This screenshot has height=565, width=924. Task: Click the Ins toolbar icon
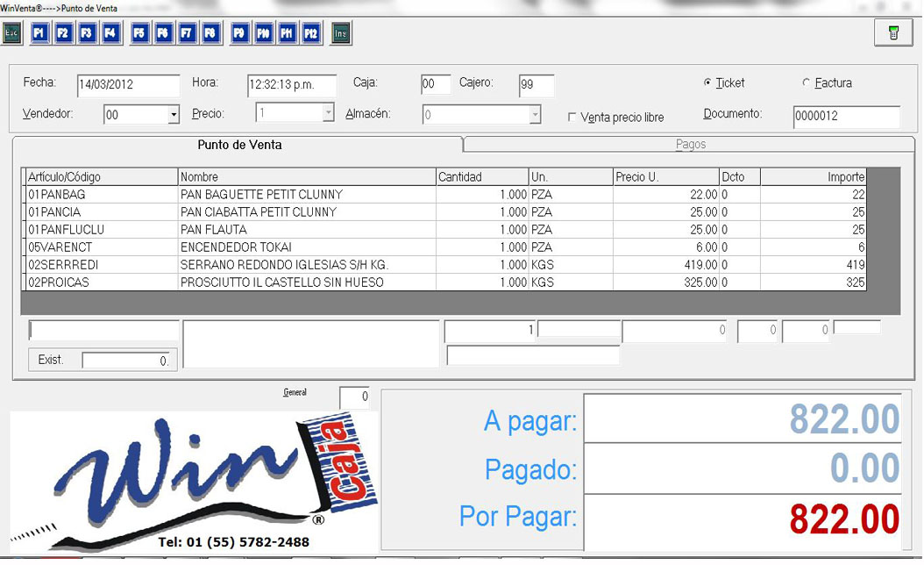pyautogui.click(x=340, y=32)
